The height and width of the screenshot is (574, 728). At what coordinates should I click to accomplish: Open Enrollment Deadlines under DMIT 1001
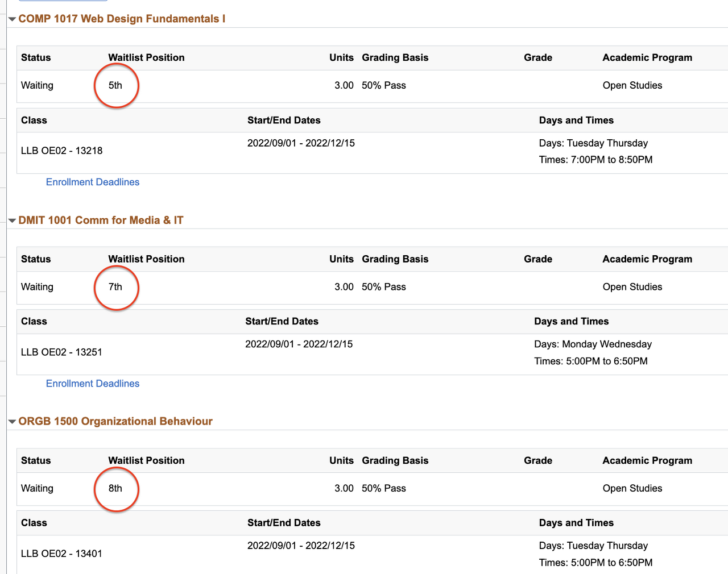pos(93,384)
